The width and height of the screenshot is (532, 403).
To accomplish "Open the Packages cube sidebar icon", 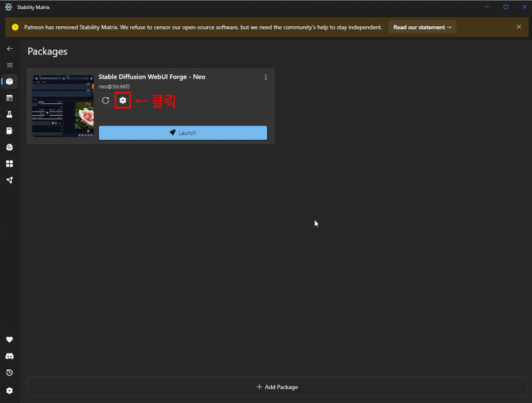I will 10,81.
